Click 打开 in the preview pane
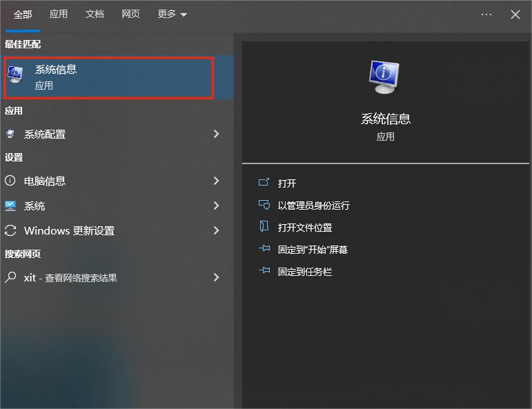 [287, 183]
